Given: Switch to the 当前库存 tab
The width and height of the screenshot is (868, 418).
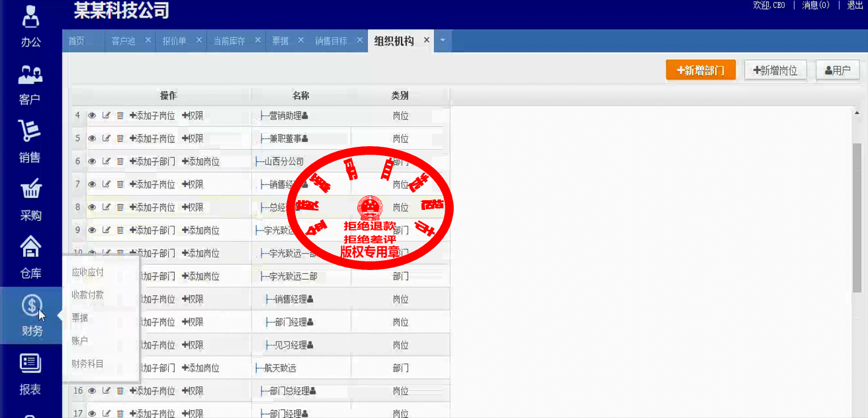Looking at the screenshot, I should (x=229, y=41).
